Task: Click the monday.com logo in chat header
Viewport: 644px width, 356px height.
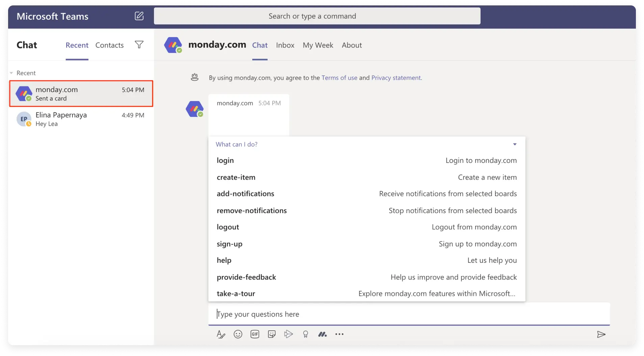Action: pos(173,45)
